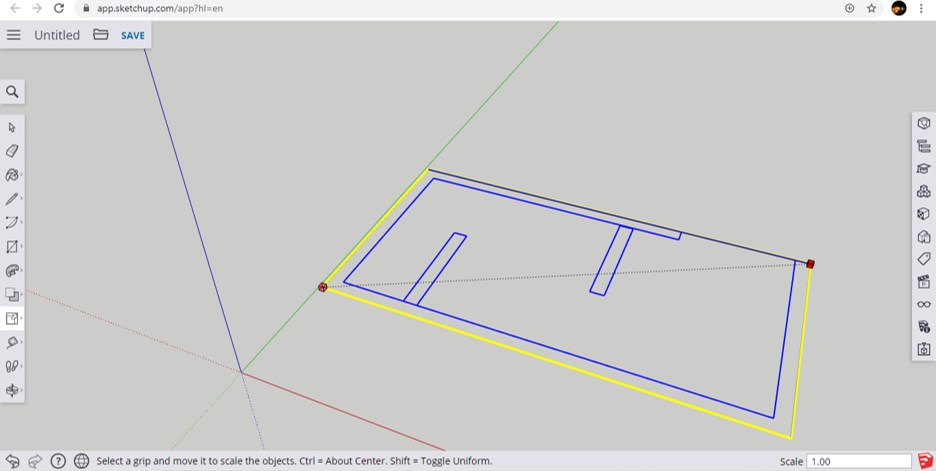936x471 pixels.
Task: Open the Components panel
Action: (x=923, y=192)
